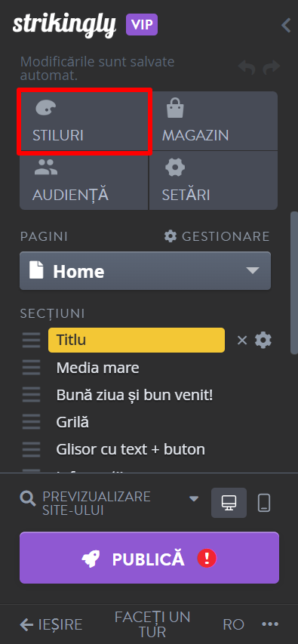298x644 pixels.
Task: Expand the Home page dropdown
Action: 146,271
